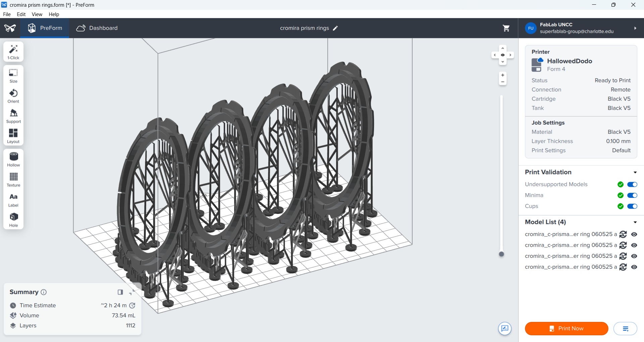Zoom in with plus button
The width and height of the screenshot is (644, 342).
(x=502, y=75)
